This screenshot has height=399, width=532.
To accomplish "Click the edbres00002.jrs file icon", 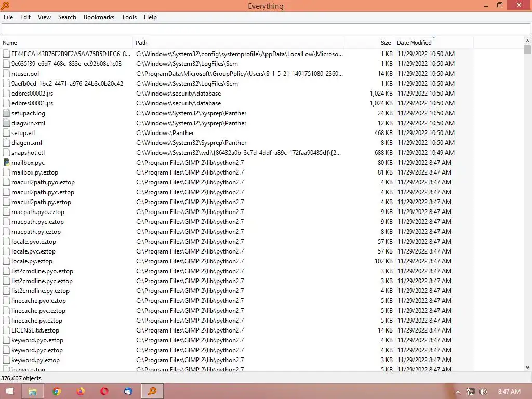I will pos(6,94).
